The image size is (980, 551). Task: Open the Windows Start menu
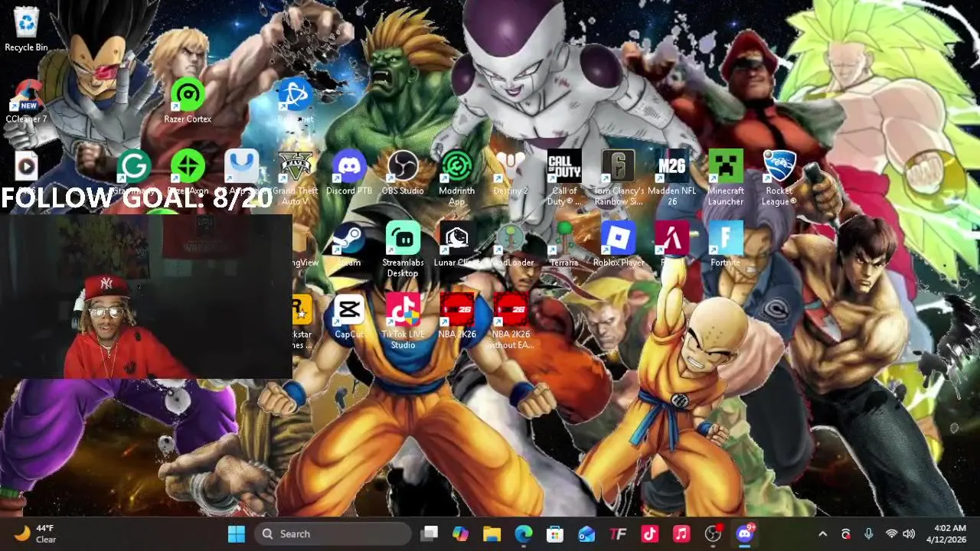point(237,534)
